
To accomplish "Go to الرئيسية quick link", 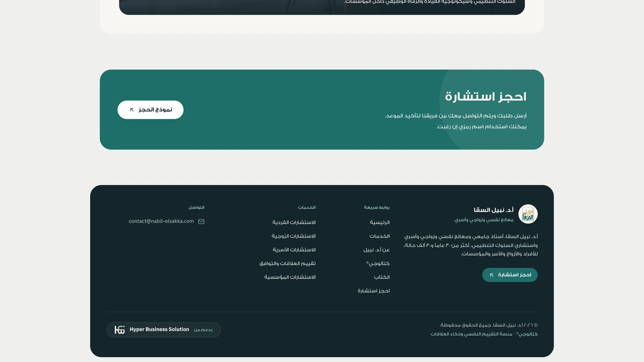I will pos(380,223).
